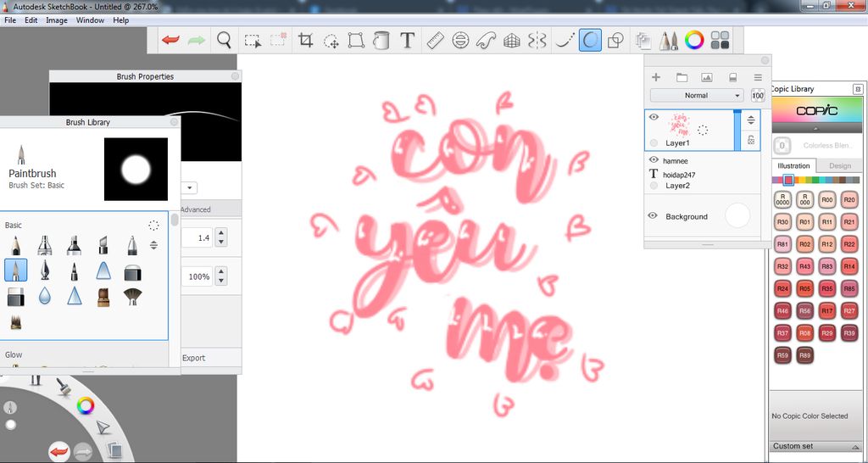This screenshot has width=868, height=463.
Task: Toggle the Symmetry tool
Action: pyautogui.click(x=537, y=41)
